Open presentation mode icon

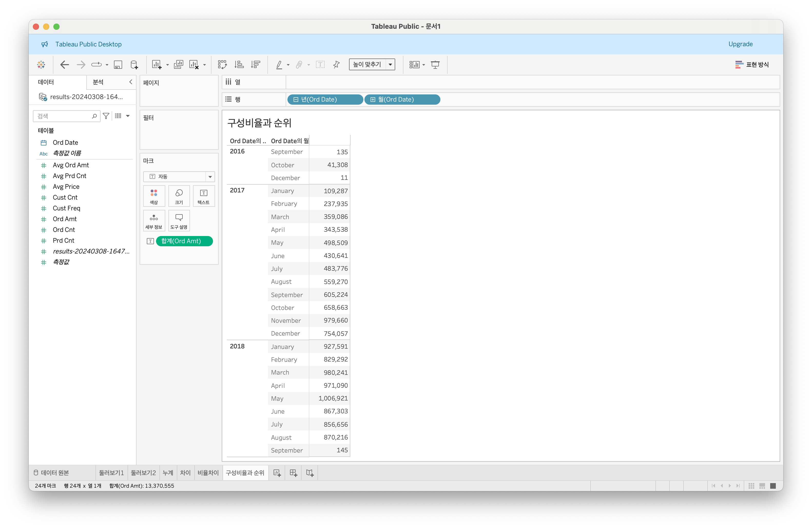pos(435,64)
